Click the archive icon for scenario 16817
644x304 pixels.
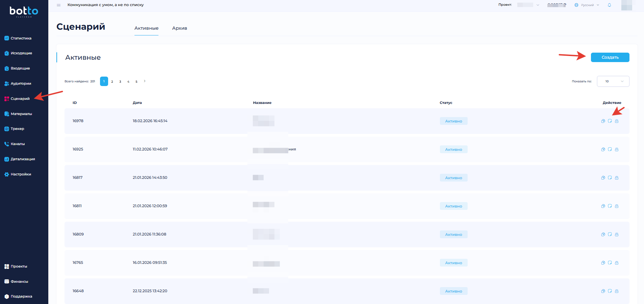pyautogui.click(x=617, y=178)
